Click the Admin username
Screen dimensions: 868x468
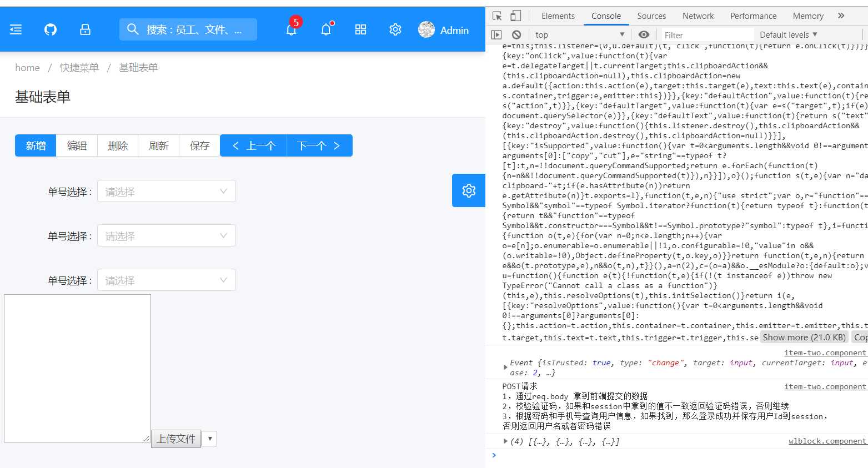454,30
